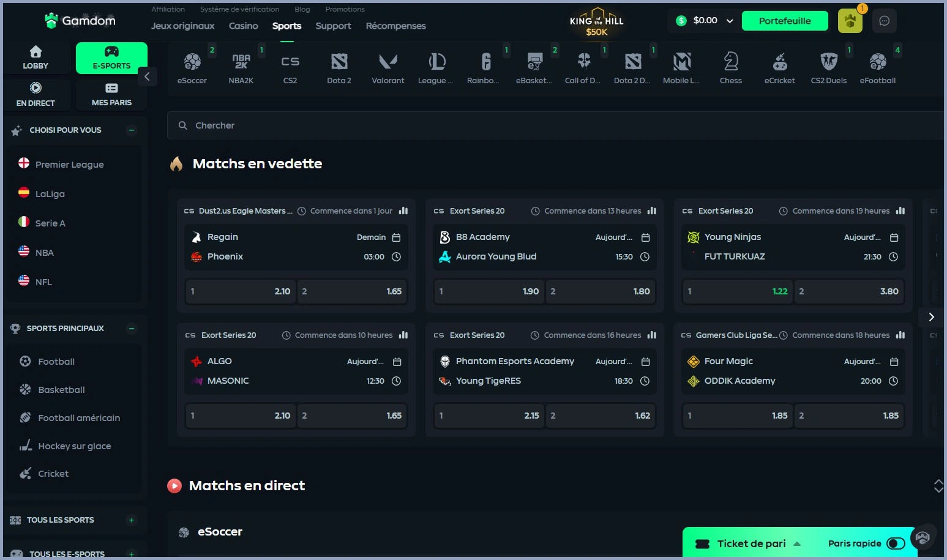Open the eCricket category icon
The width and height of the screenshot is (947, 560).
click(780, 62)
